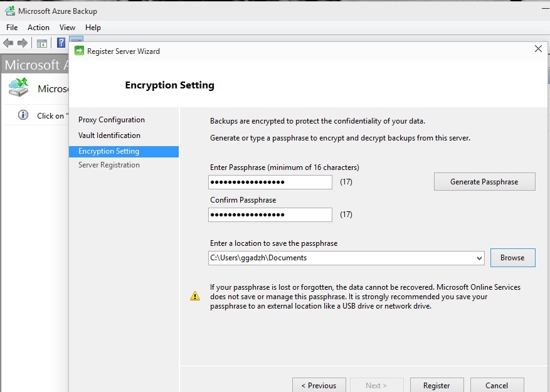Click the "Generate or type a passphrase" line
This screenshot has height=392, width=550.
click(x=340, y=138)
